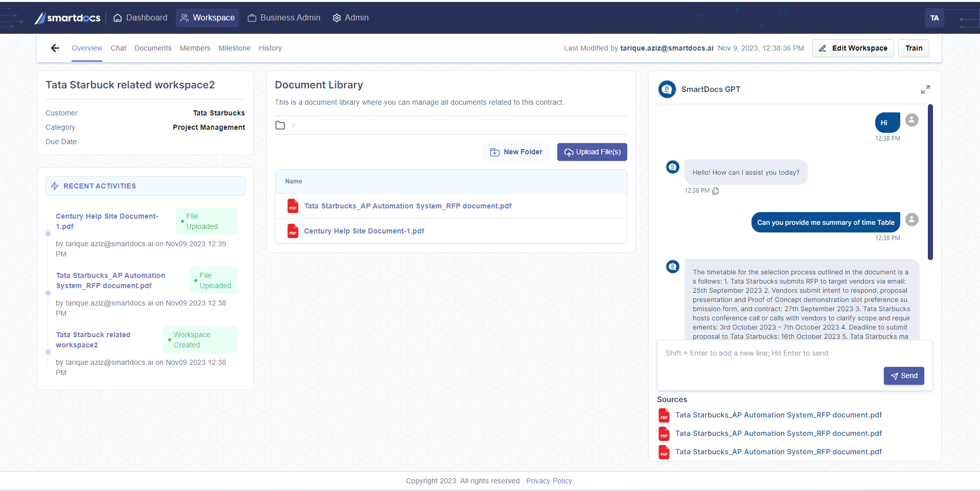Open the Milestone tab

(234, 48)
